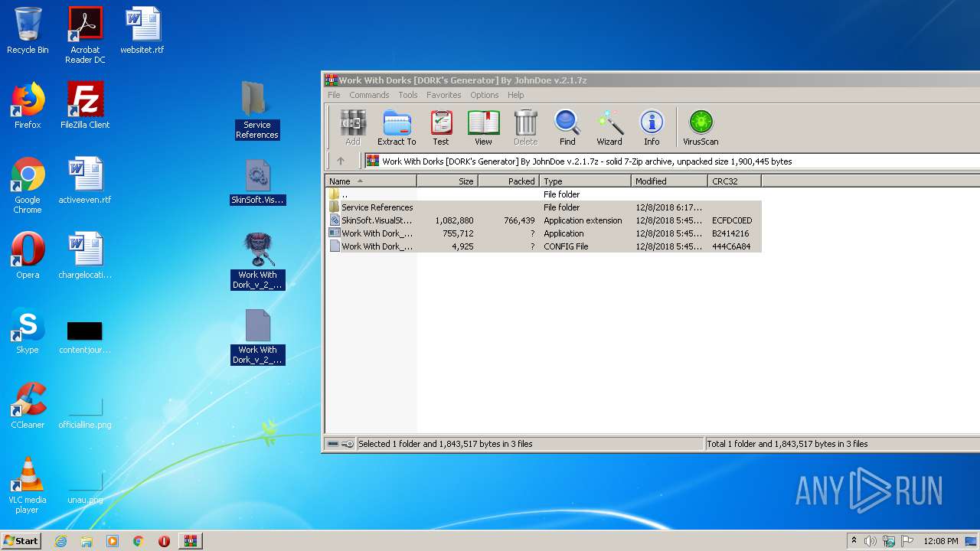980x551 pixels.
Task: Click WinRAR taskbar button
Action: (191, 541)
